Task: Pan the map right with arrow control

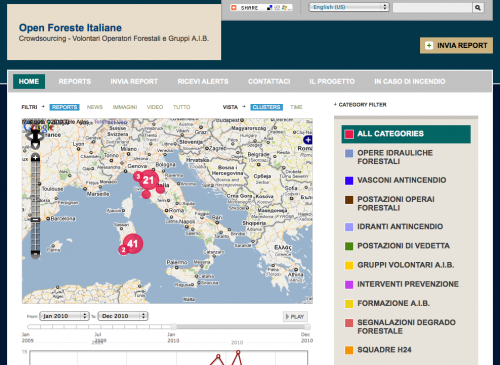Action: pyautogui.click(x=41, y=137)
